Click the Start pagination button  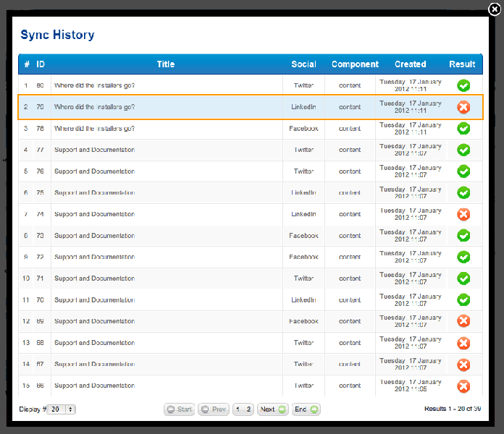click(x=179, y=409)
